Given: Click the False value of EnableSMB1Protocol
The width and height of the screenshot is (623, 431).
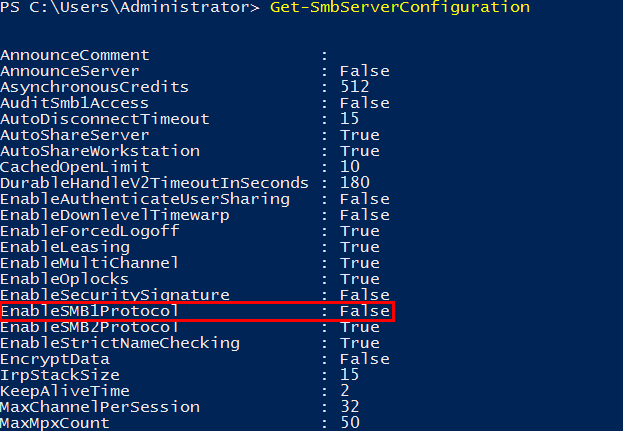Looking at the screenshot, I should coord(365,311).
